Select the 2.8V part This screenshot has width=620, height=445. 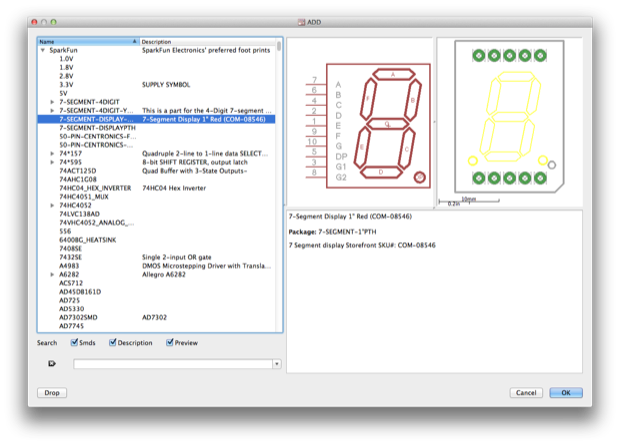(66, 76)
